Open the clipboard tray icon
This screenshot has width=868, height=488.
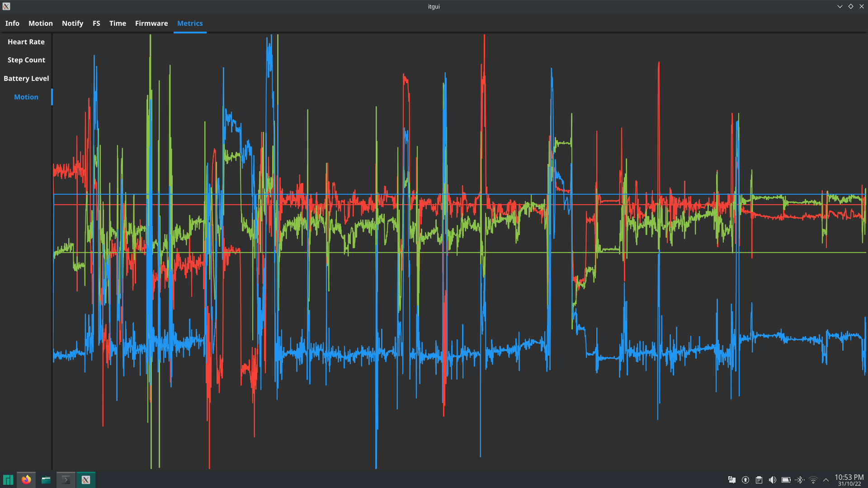pyautogui.click(x=759, y=480)
